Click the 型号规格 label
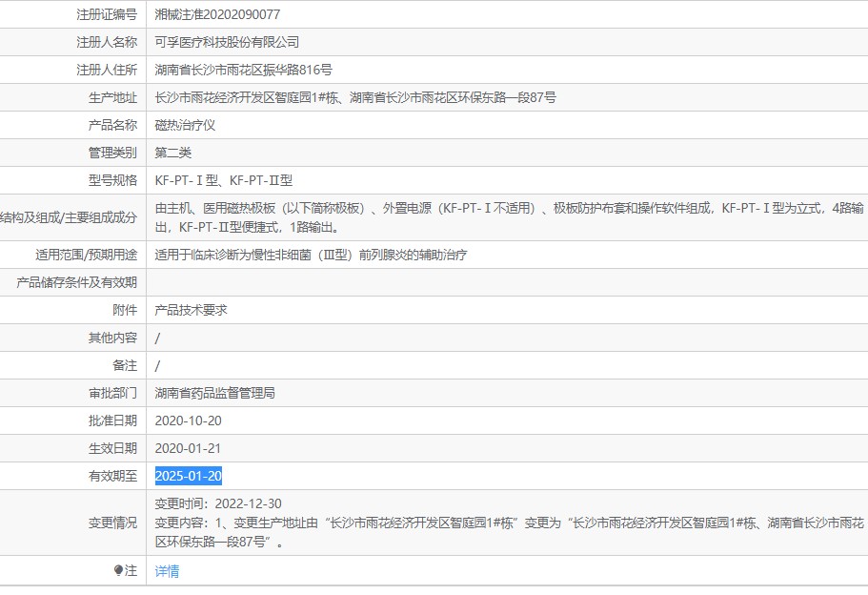Screen dimensions: 868x595 pyautogui.click(x=113, y=180)
